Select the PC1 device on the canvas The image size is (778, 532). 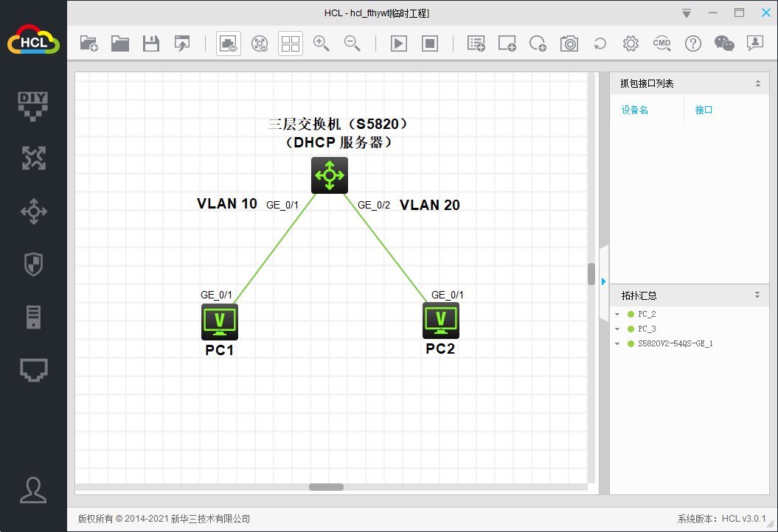click(x=219, y=321)
